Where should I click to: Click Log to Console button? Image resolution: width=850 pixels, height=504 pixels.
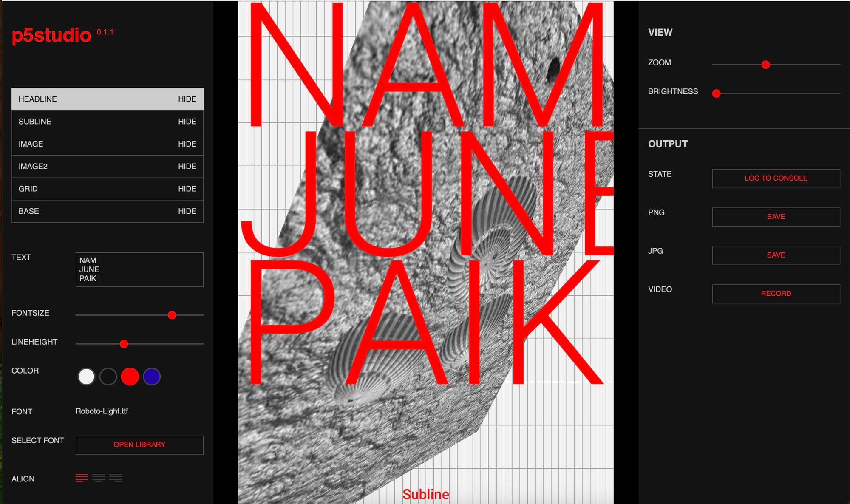tap(776, 178)
